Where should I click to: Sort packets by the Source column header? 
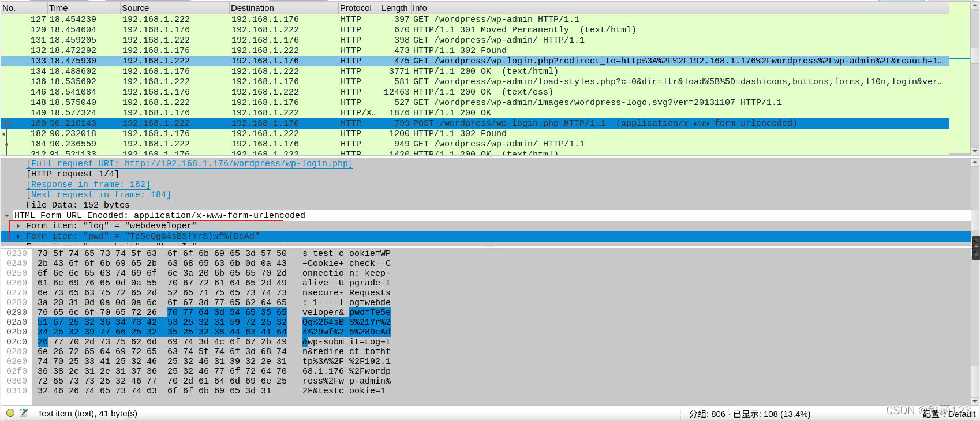coord(174,8)
